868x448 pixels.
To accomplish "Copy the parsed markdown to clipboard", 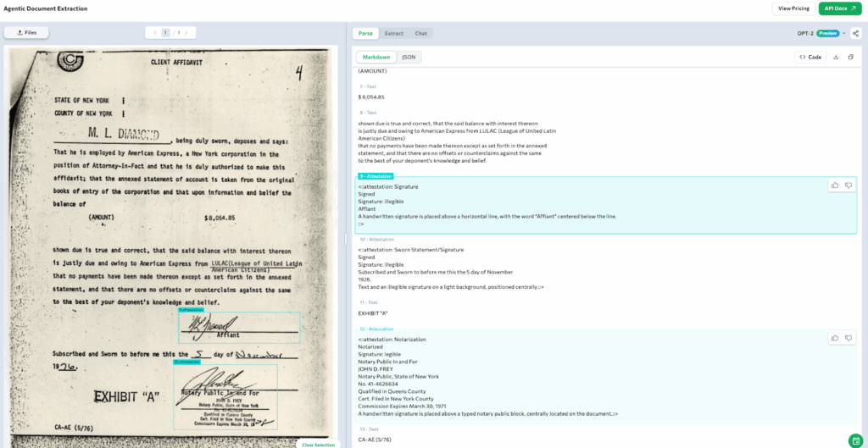I will point(850,57).
